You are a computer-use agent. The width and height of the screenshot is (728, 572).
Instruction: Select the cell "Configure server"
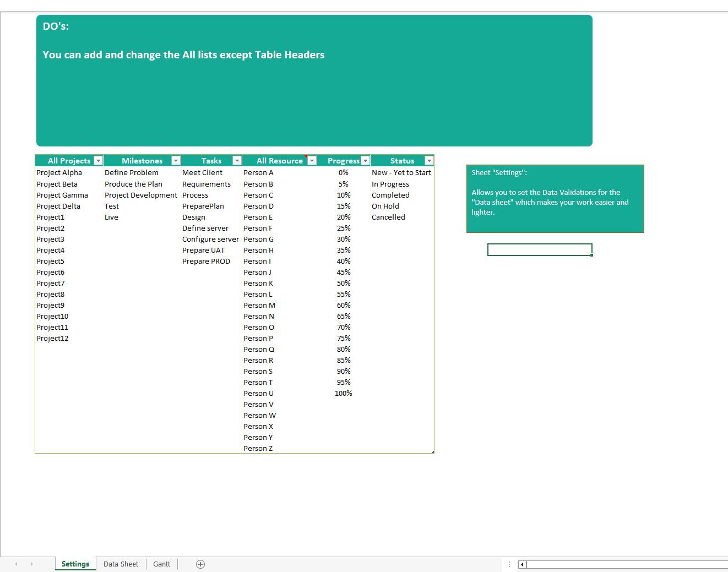211,239
